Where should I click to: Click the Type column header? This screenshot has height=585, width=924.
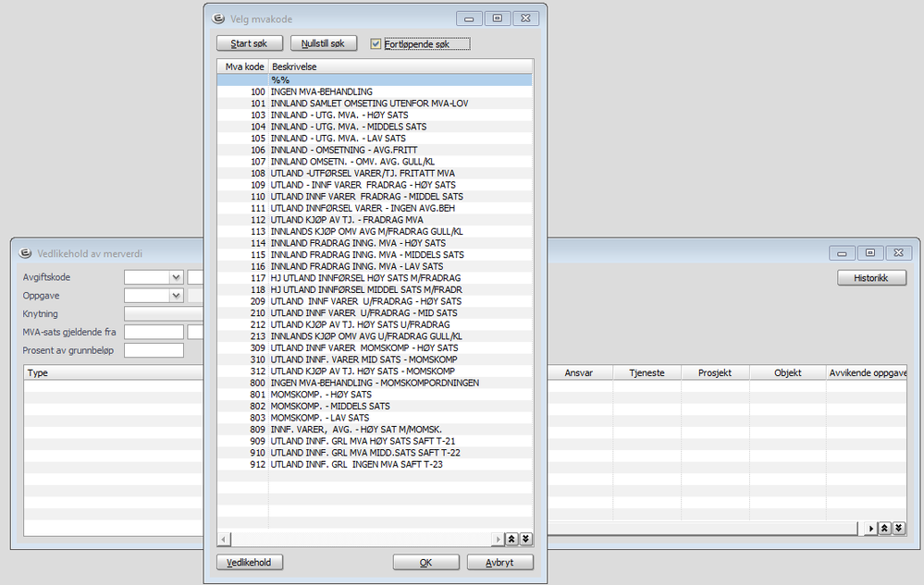(113, 372)
